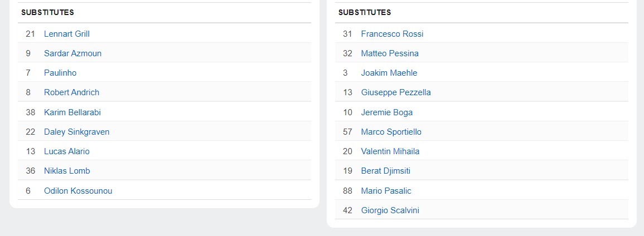Screen dimensions: 644x236
Task: Open Lennart Grill player link
Action: click(x=67, y=34)
